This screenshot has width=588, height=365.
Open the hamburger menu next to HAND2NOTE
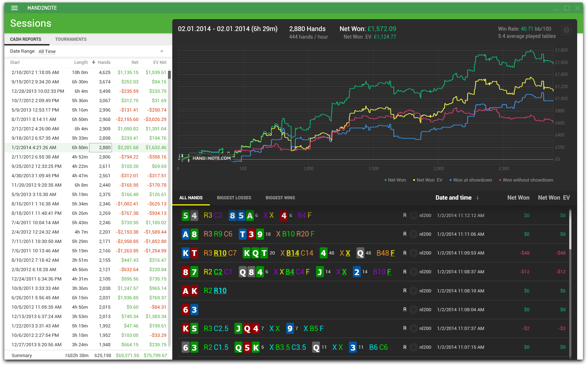pos(14,8)
